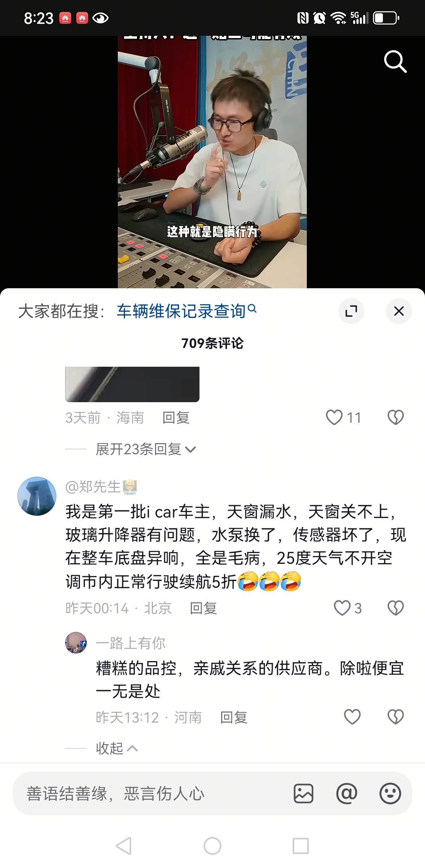Open the emoji picker in comment bar
The height and width of the screenshot is (868, 425).
390,793
